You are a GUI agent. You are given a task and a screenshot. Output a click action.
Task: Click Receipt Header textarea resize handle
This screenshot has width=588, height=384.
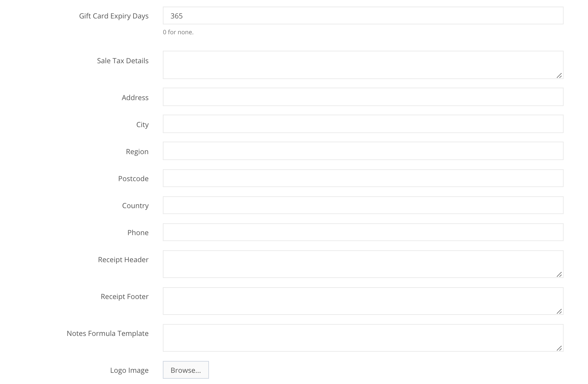click(x=559, y=274)
